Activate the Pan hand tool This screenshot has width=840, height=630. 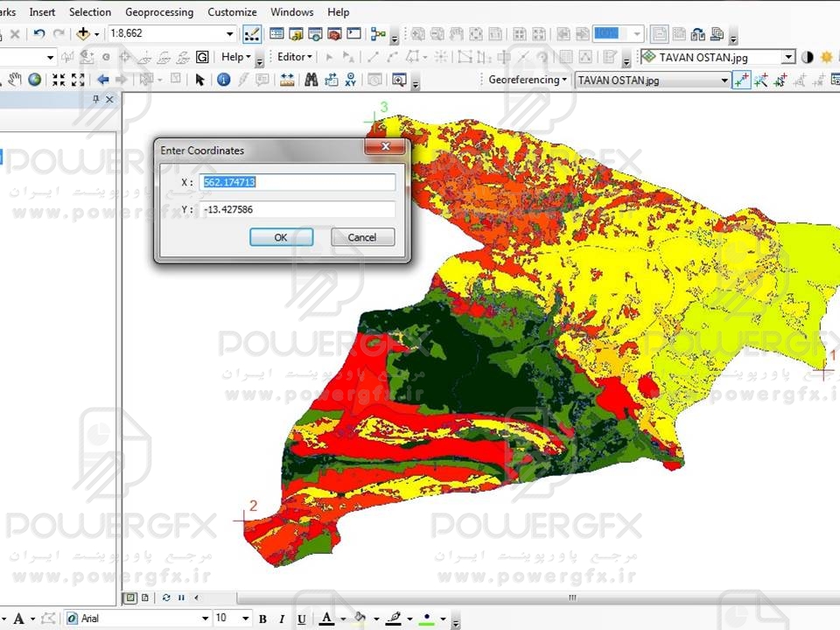(x=15, y=80)
